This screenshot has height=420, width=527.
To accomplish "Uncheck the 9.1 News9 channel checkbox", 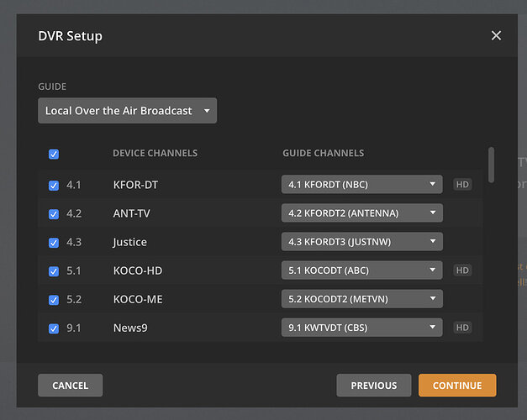I will click(x=54, y=328).
